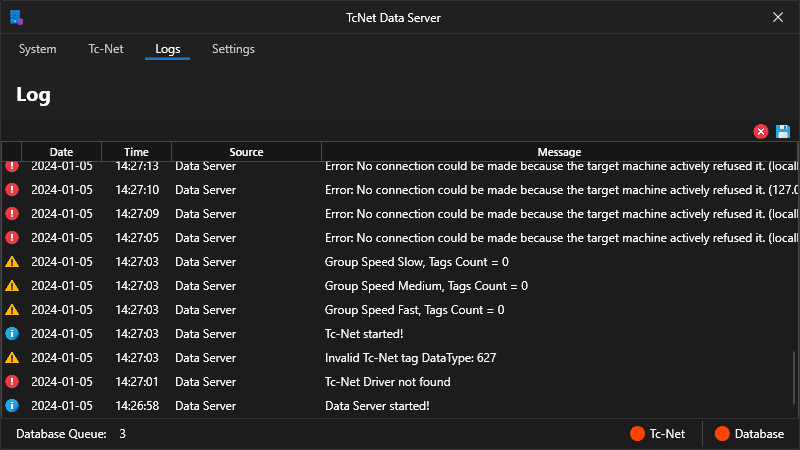
Task: Click error icon for Tc-Net Driver not found
Action: coord(12,382)
